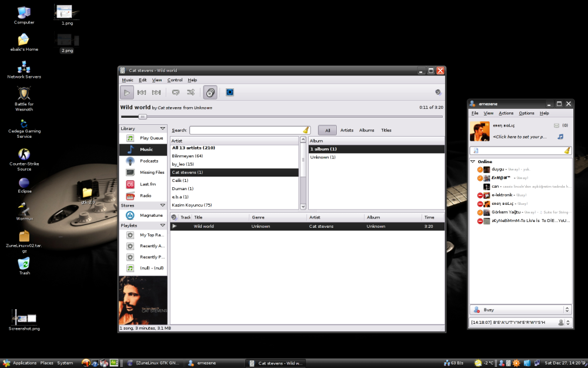
Task: Select artist Bilinmeyen (64)
Action: pos(235,156)
